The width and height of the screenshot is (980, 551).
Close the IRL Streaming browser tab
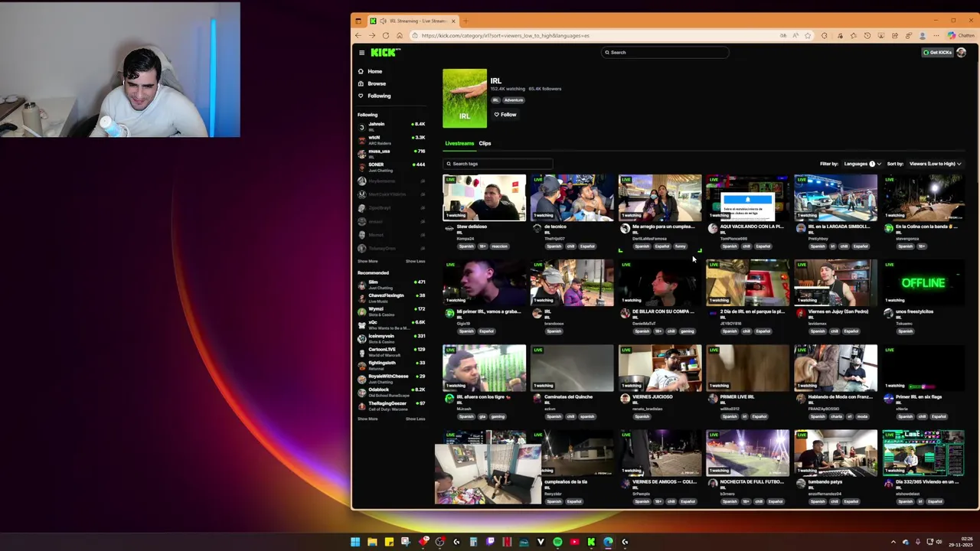point(453,21)
